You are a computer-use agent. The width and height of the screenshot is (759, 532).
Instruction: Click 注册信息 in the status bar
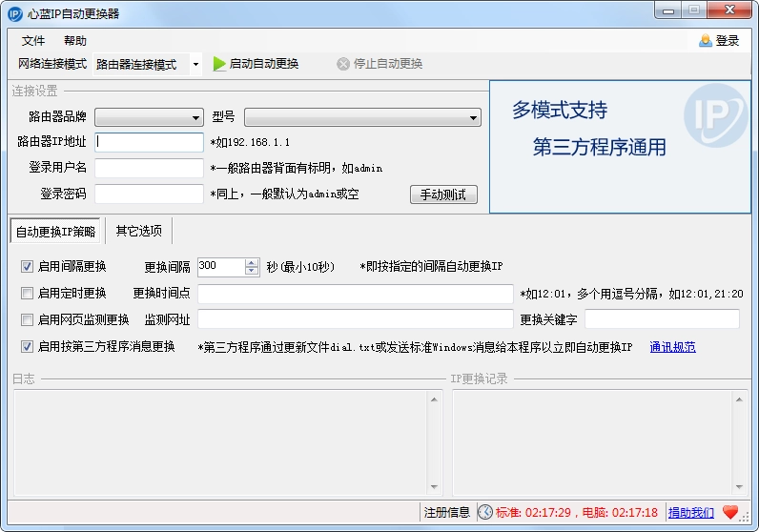coord(447,512)
